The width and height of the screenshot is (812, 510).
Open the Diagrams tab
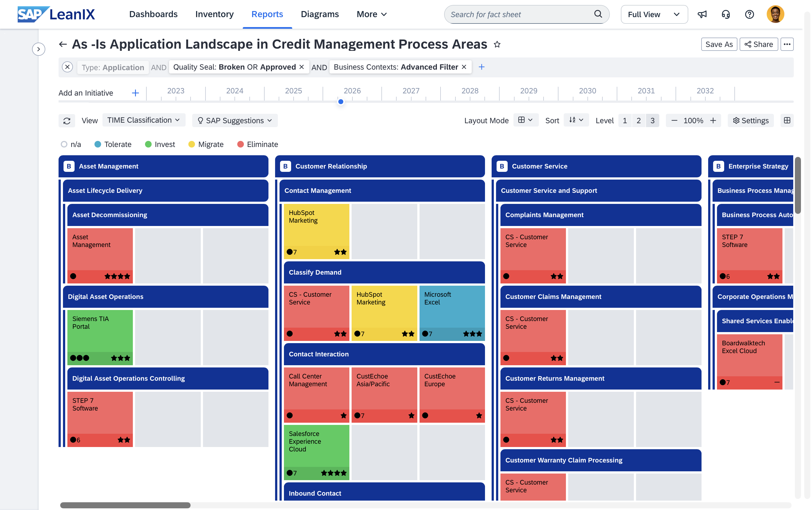[320, 14]
